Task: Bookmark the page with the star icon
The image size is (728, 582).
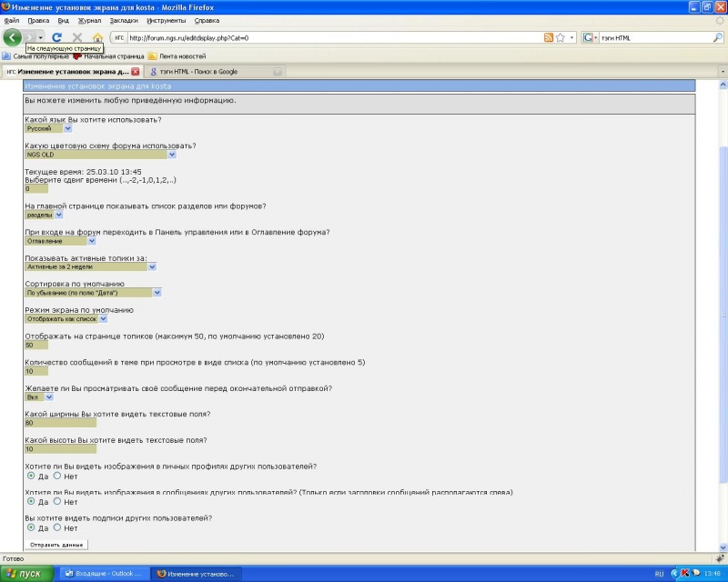Action: tap(561, 38)
